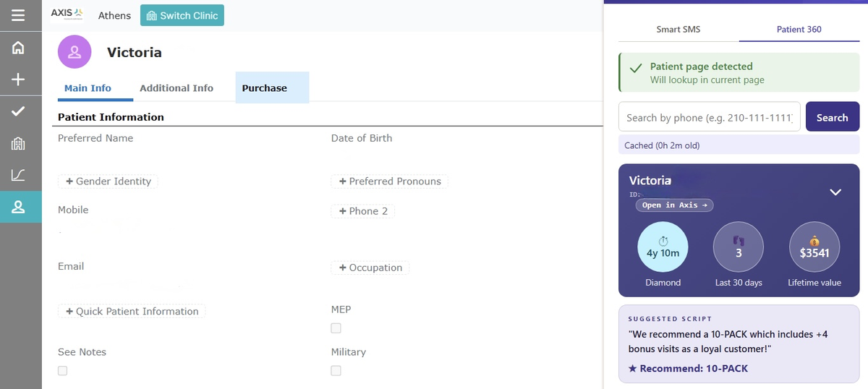Screen dimensions: 868x389
Task: Click the AXIS logo
Action: pyautogui.click(x=67, y=14)
